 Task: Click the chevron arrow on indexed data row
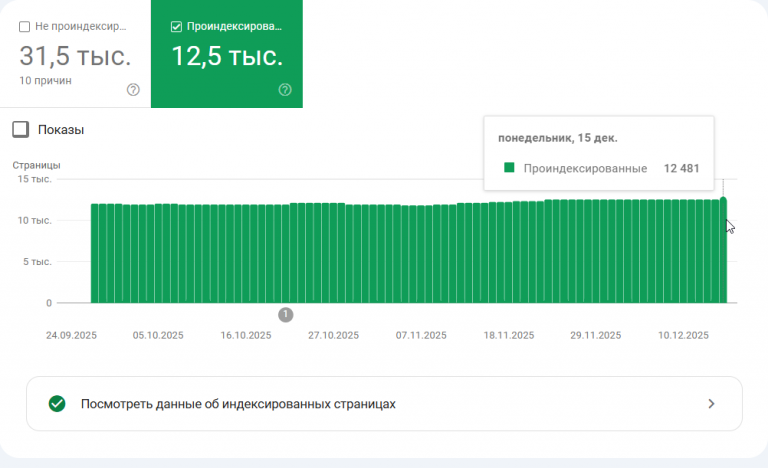[711, 404]
